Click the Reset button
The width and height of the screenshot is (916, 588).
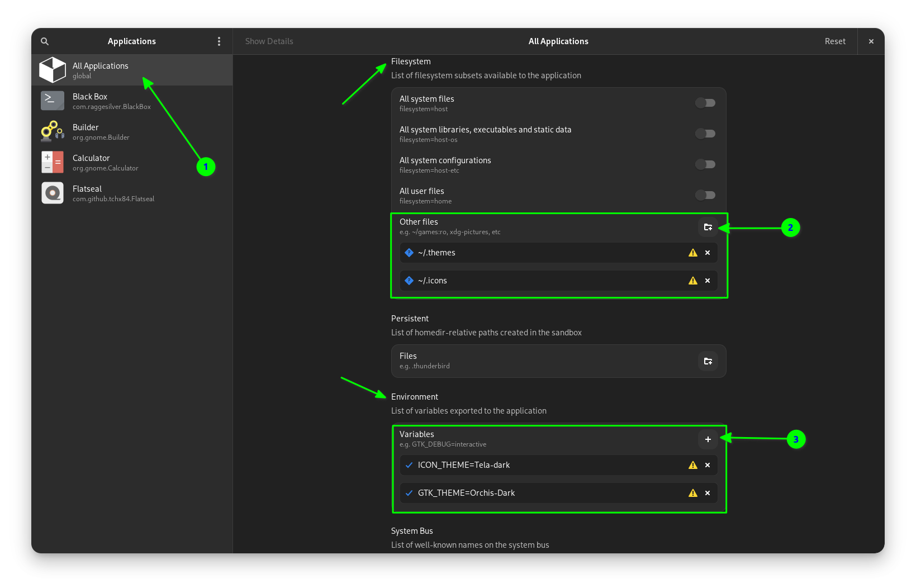click(835, 41)
